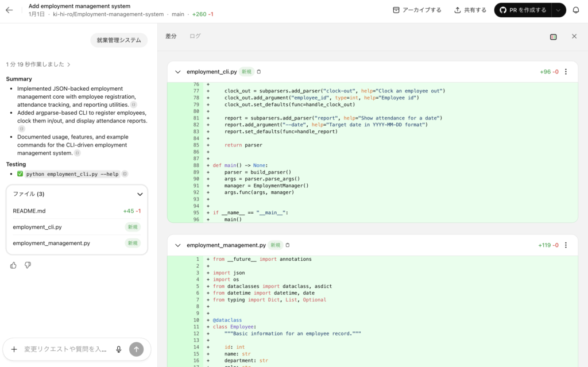The image size is (588, 367).
Task: Collapse the employment_management.py diff section
Action: pyautogui.click(x=178, y=245)
